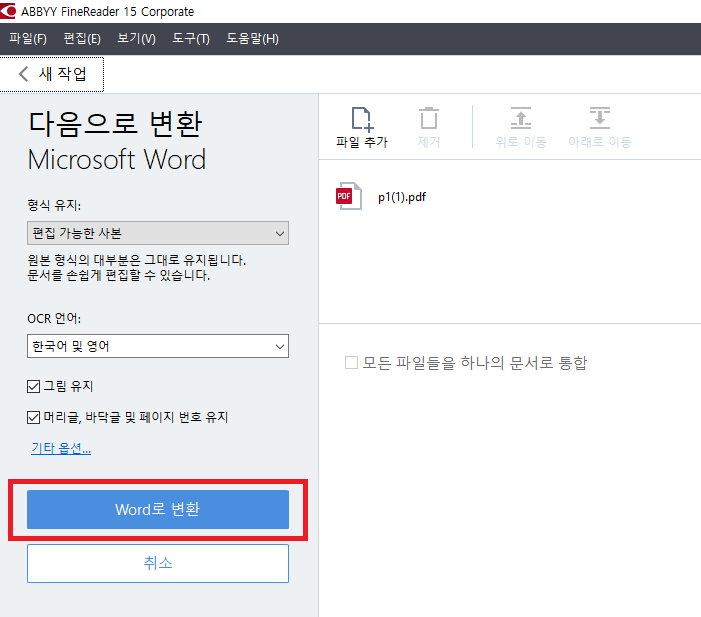This screenshot has width=701, height=617.
Task: Click the Move Down (아래로 이동) icon
Action: [x=600, y=118]
